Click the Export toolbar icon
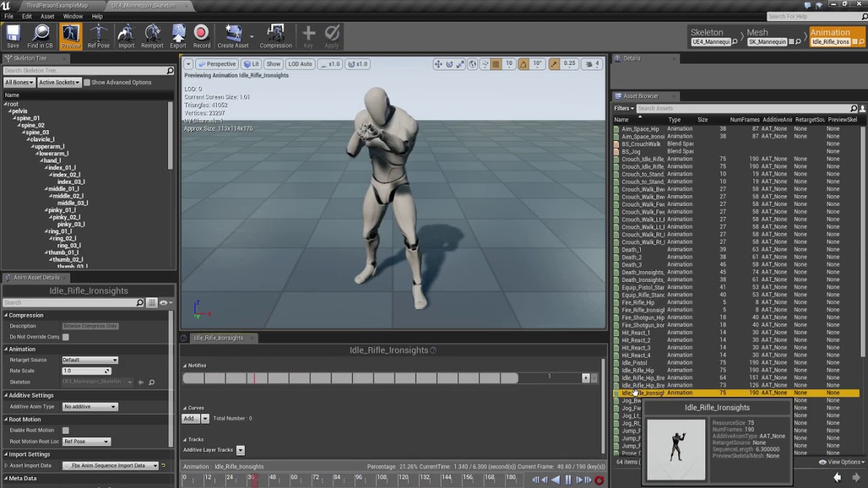Screen dimensions: 868x488 178,37
